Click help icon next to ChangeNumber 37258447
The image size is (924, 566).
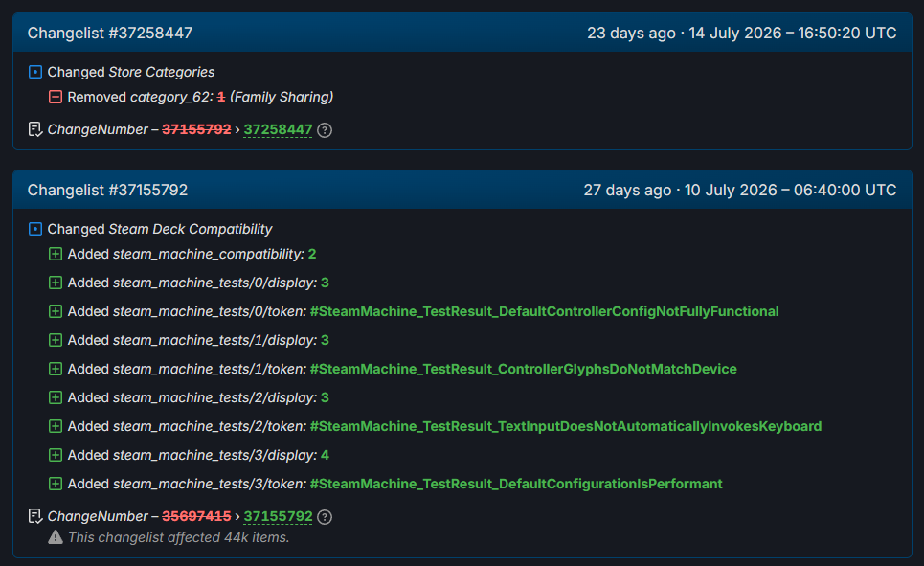tap(325, 130)
